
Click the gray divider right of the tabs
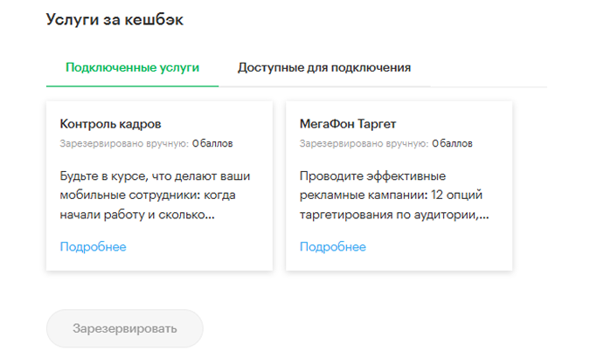pos(489,86)
